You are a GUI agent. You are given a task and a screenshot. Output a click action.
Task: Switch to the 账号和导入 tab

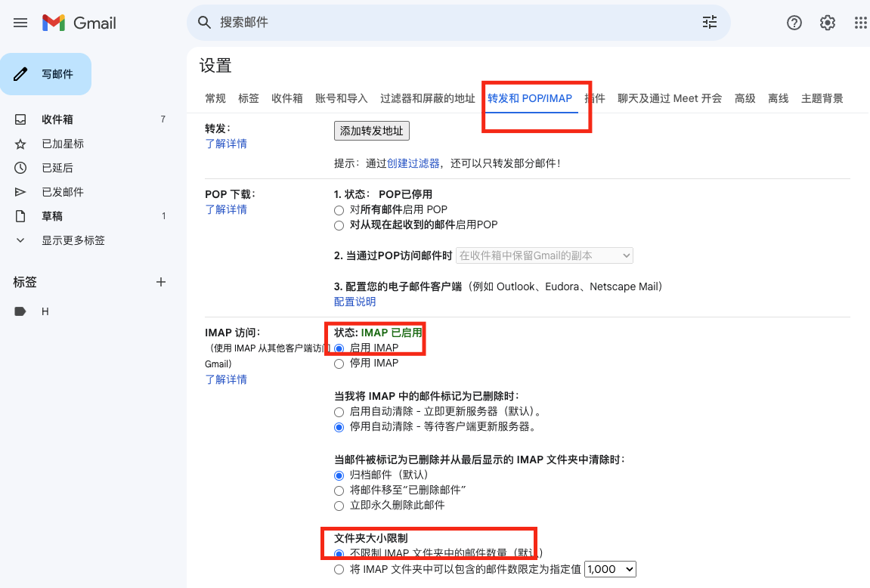click(x=341, y=98)
